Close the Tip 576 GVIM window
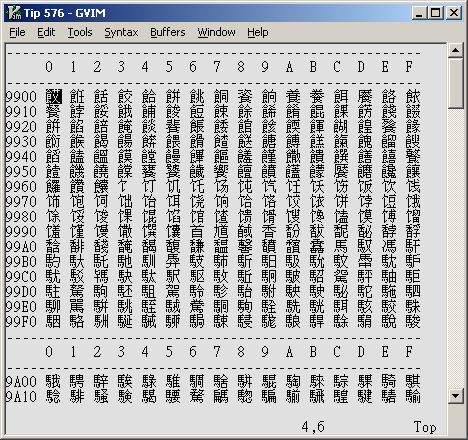Image resolution: width=468 pixels, height=440 pixels. 454,13
